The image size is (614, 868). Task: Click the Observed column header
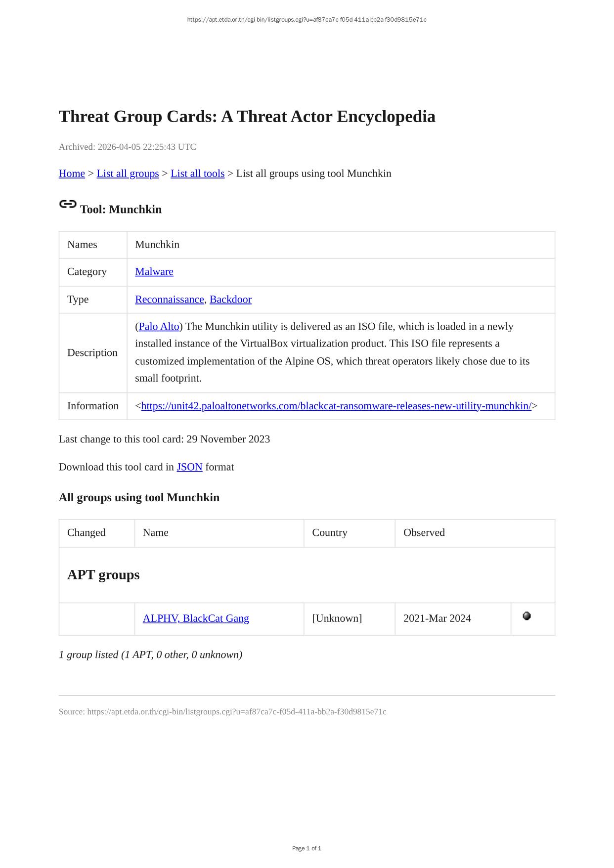point(424,533)
